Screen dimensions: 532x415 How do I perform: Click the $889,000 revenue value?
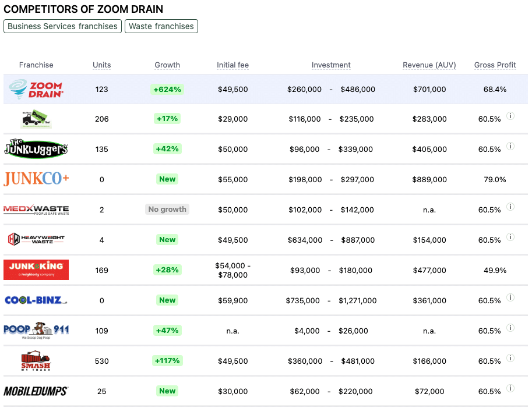[x=429, y=179]
